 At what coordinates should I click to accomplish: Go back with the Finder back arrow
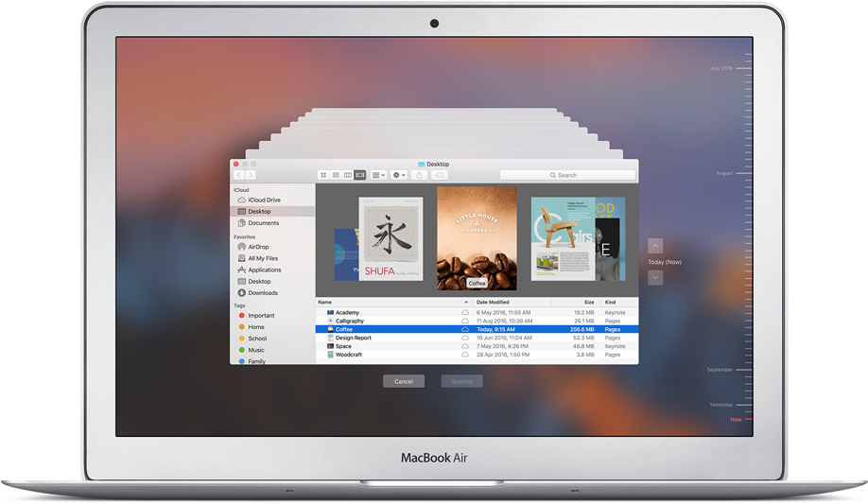pos(238,175)
